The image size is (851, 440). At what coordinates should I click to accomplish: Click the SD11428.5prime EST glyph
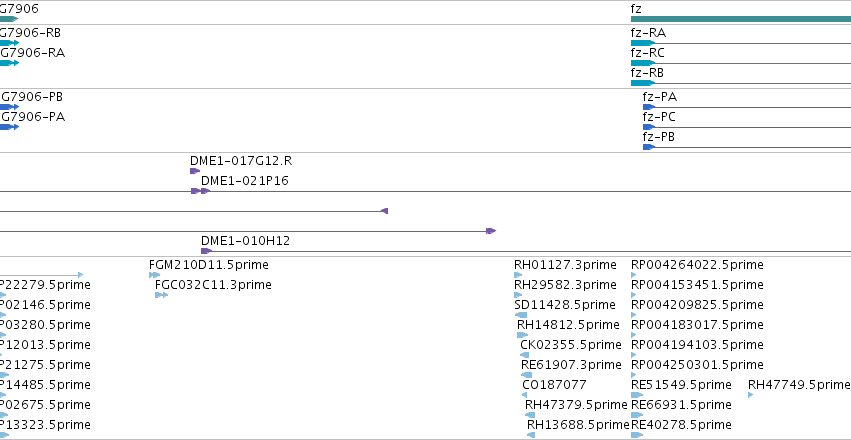click(x=520, y=315)
